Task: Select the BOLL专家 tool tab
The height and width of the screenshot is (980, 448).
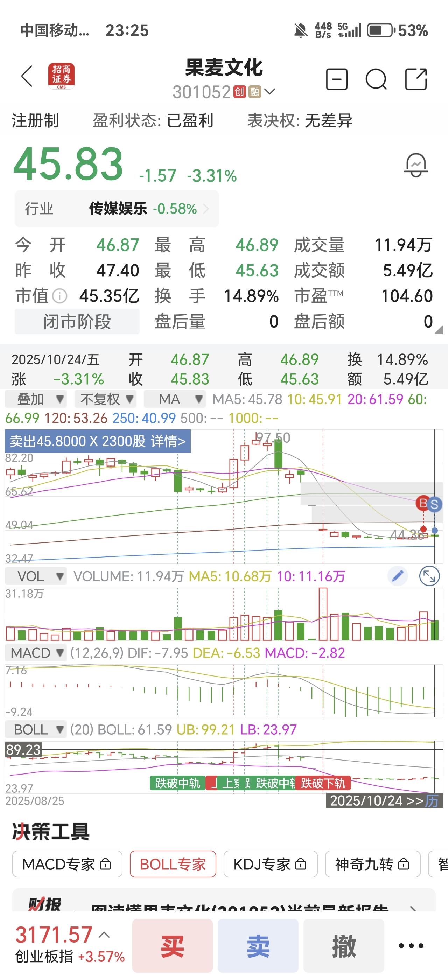Action: click(x=173, y=864)
